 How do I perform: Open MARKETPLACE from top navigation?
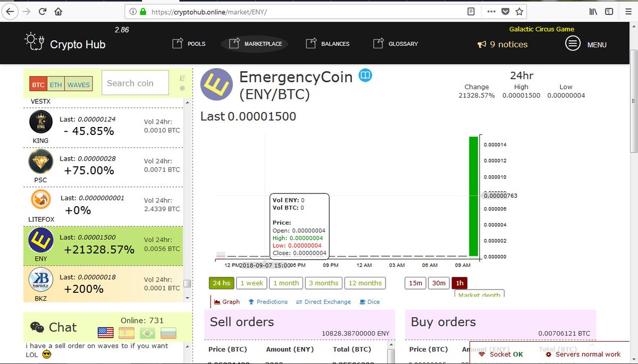click(x=255, y=44)
